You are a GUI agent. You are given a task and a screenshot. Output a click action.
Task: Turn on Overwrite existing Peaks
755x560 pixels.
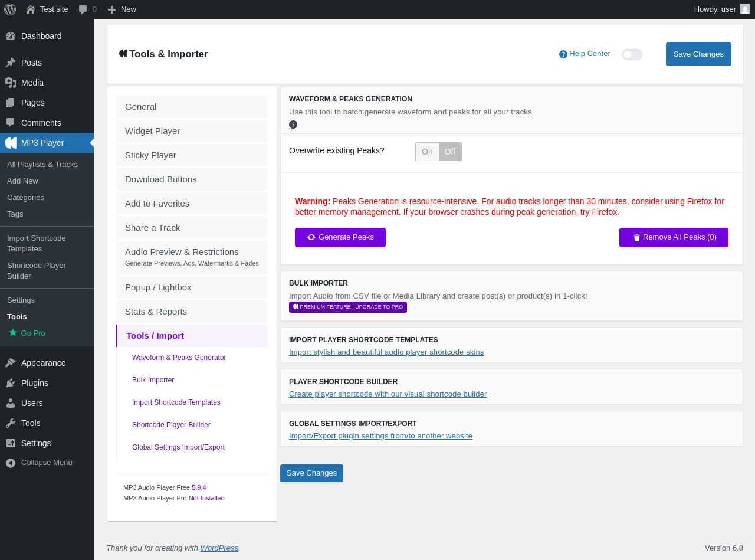point(427,152)
